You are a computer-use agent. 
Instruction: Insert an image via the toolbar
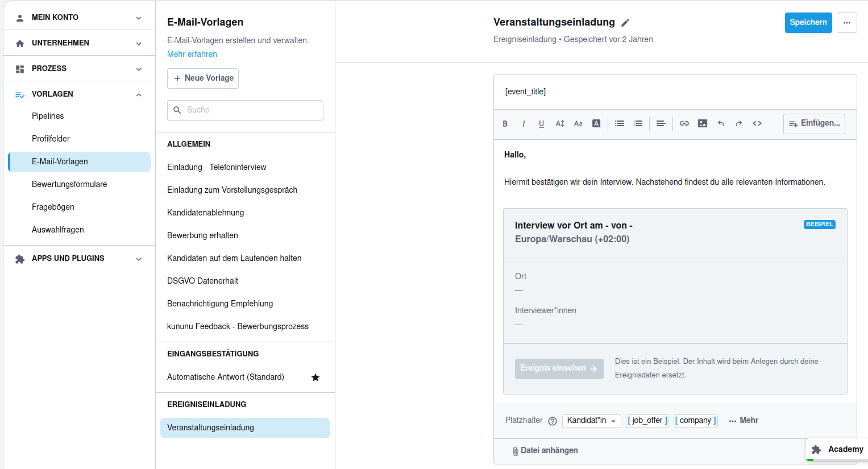coord(702,123)
